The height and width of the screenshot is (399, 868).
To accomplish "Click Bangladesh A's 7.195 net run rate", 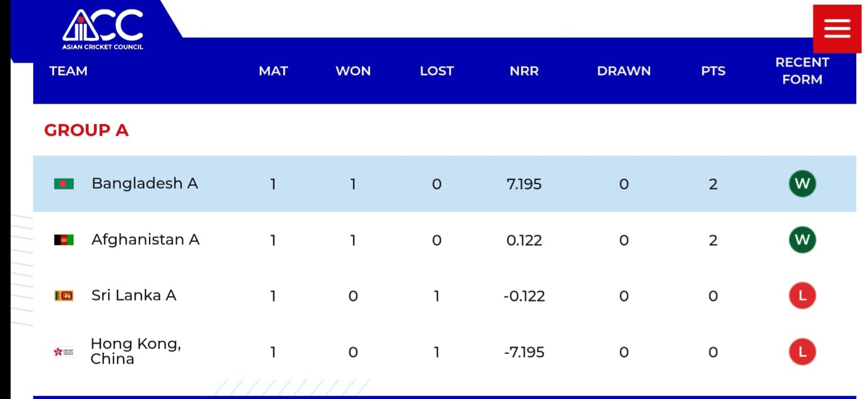I will (x=523, y=184).
